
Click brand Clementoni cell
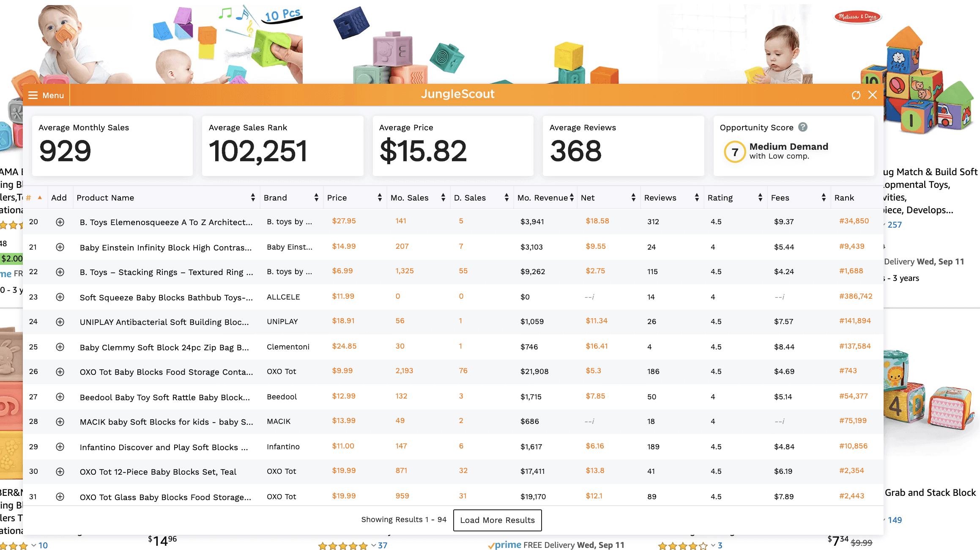click(x=288, y=347)
